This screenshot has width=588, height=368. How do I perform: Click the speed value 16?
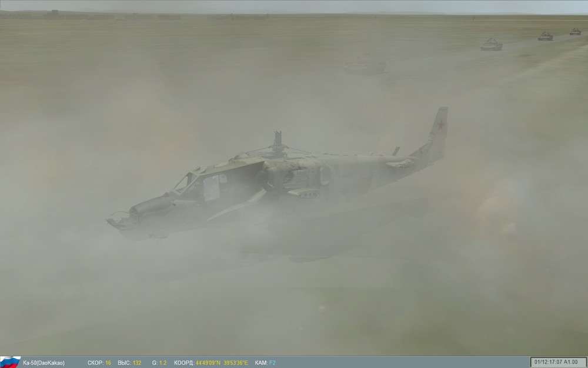pyautogui.click(x=108, y=361)
